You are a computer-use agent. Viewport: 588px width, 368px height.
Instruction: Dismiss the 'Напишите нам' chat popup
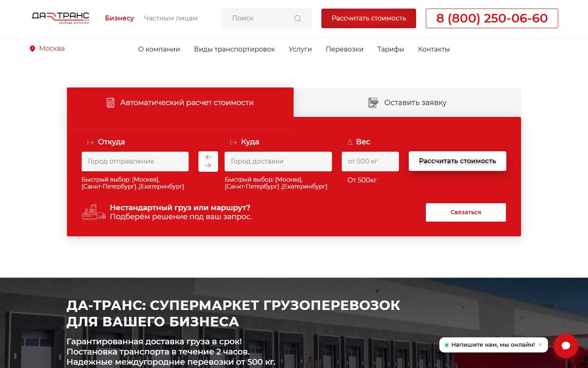[x=540, y=345]
